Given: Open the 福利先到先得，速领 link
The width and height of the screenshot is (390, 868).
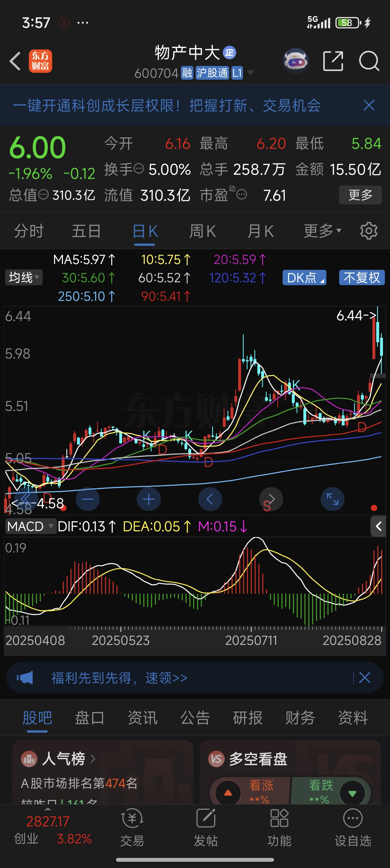Looking at the screenshot, I should click(x=120, y=678).
